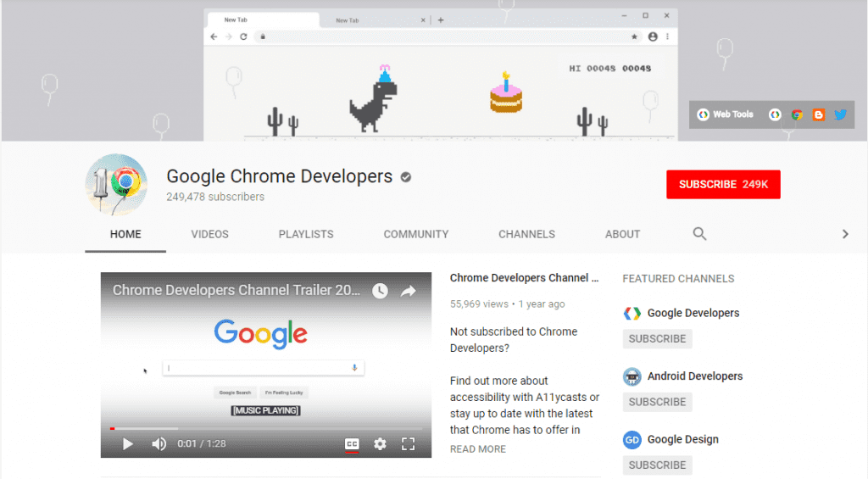Open Web Tools banner link
This screenshot has width=868, height=479.
(726, 114)
